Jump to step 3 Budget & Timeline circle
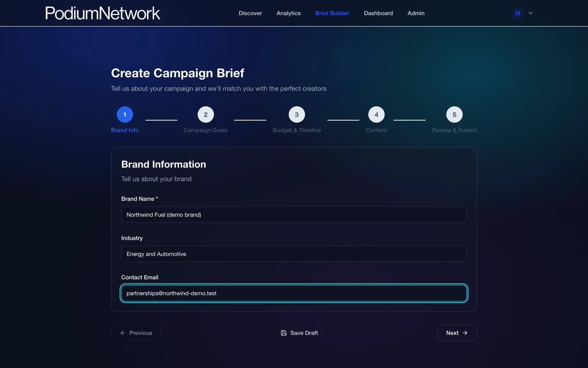 pos(297,115)
